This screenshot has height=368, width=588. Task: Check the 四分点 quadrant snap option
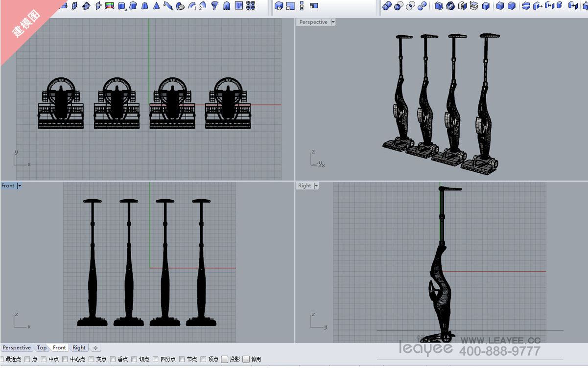click(x=156, y=359)
